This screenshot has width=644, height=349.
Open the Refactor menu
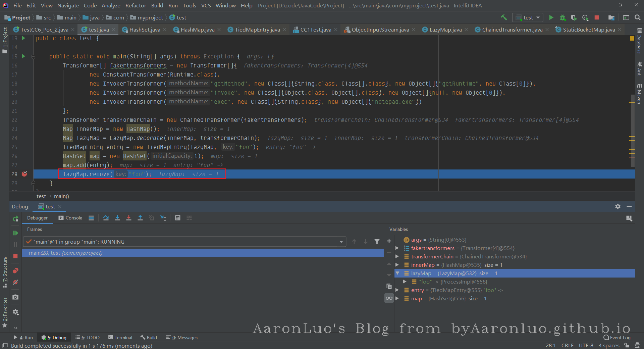pos(136,5)
